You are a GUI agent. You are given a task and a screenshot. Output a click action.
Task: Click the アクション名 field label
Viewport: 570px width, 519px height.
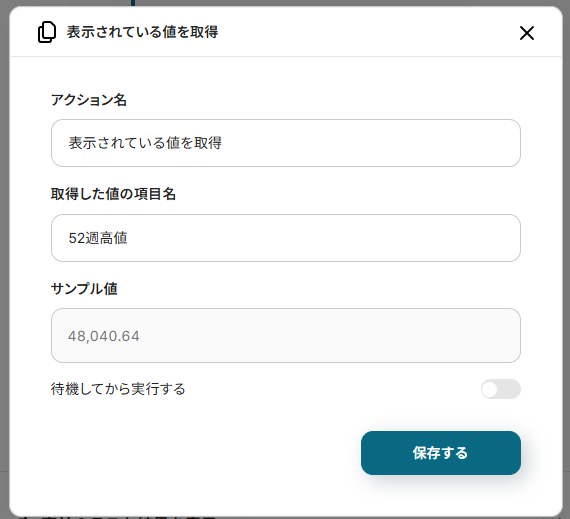click(x=89, y=100)
